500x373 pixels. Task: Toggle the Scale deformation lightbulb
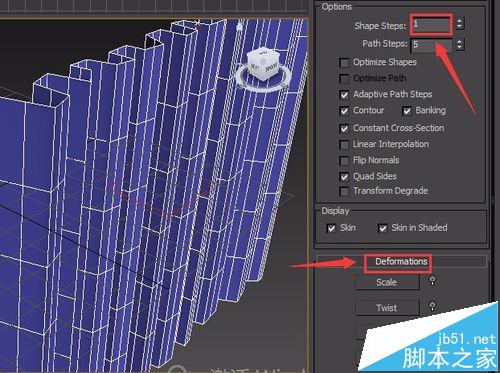click(432, 281)
